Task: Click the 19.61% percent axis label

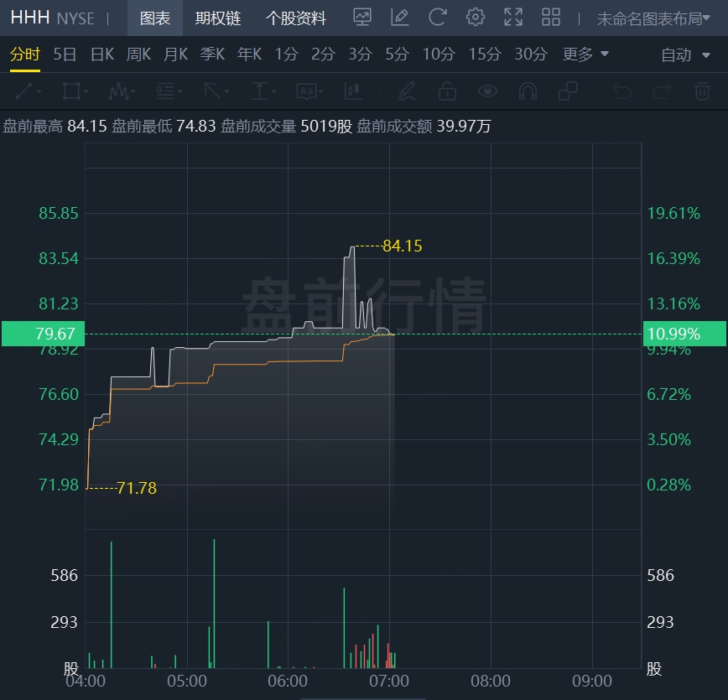Action: 673,213
